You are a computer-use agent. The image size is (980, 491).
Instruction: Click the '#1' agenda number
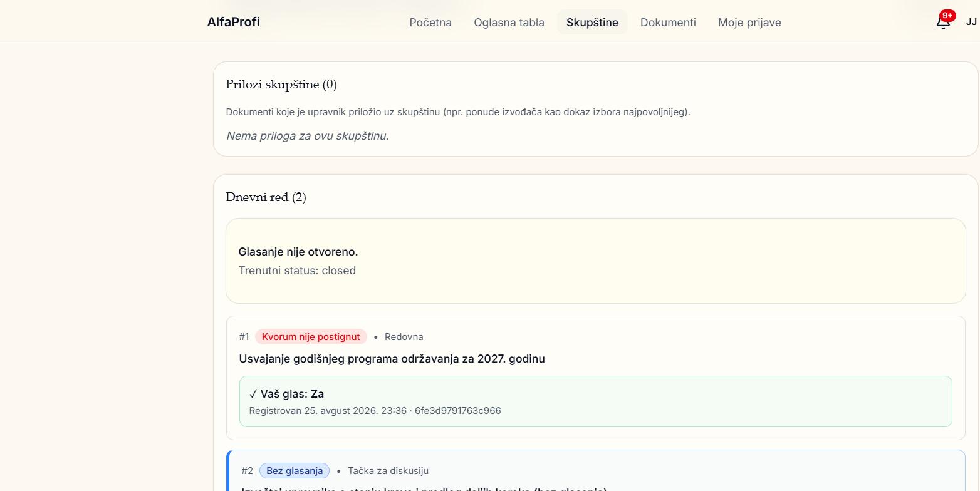coord(244,337)
